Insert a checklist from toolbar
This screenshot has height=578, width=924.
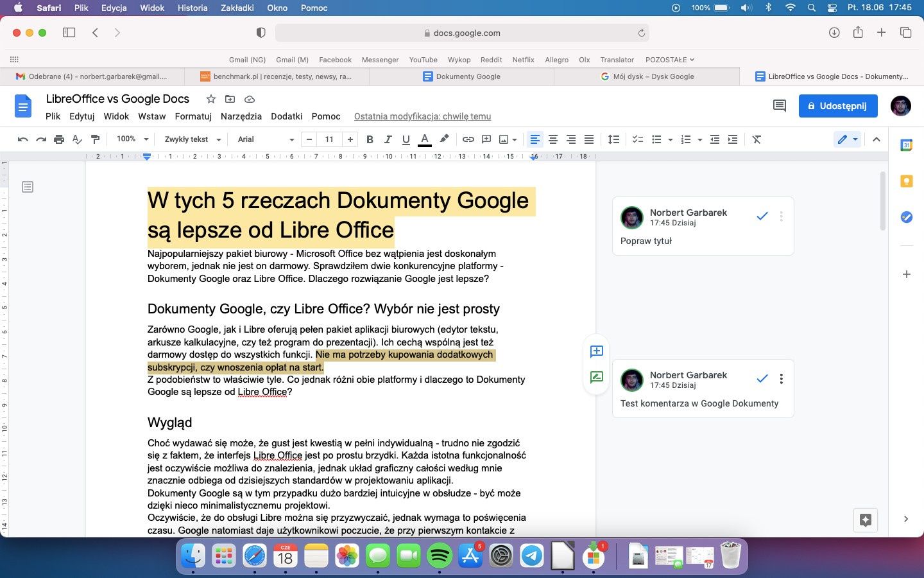pos(638,139)
